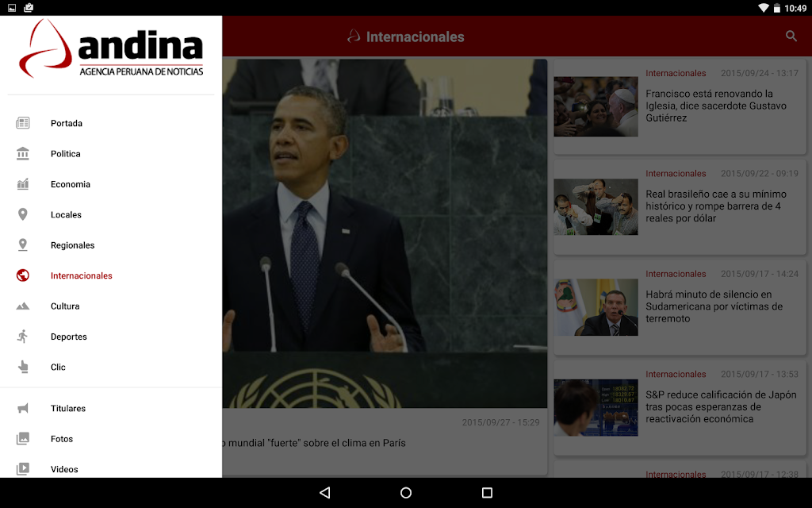The height and width of the screenshot is (508, 812).
Task: Open the Fotos gallery icon
Action: 23,438
